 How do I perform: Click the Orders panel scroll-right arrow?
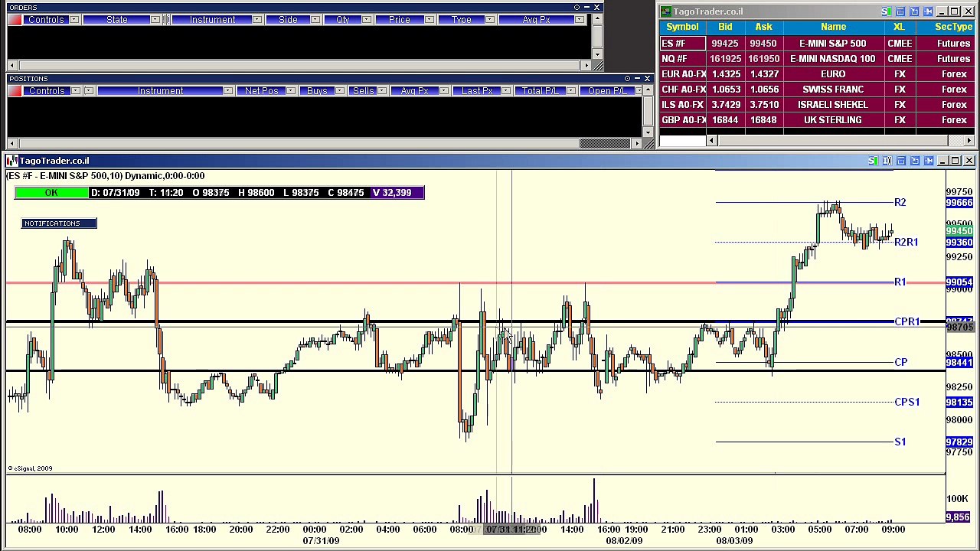pyautogui.click(x=586, y=66)
